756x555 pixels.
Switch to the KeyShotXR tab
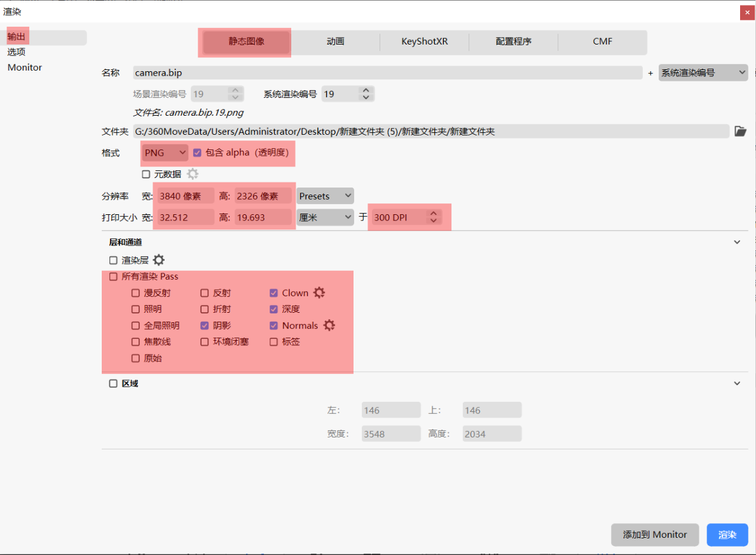click(x=424, y=41)
